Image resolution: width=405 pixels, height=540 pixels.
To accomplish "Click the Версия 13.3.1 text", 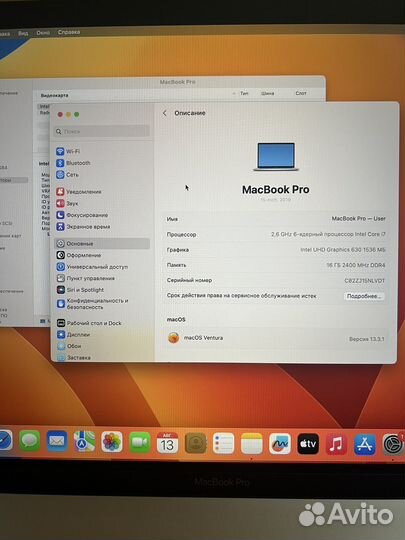I will (x=367, y=339).
